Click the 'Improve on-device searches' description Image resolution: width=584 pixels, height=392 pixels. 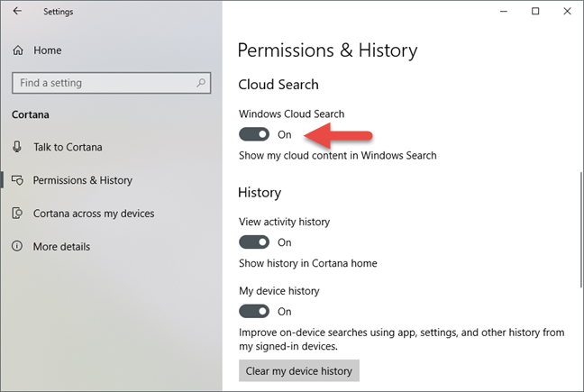click(x=402, y=339)
